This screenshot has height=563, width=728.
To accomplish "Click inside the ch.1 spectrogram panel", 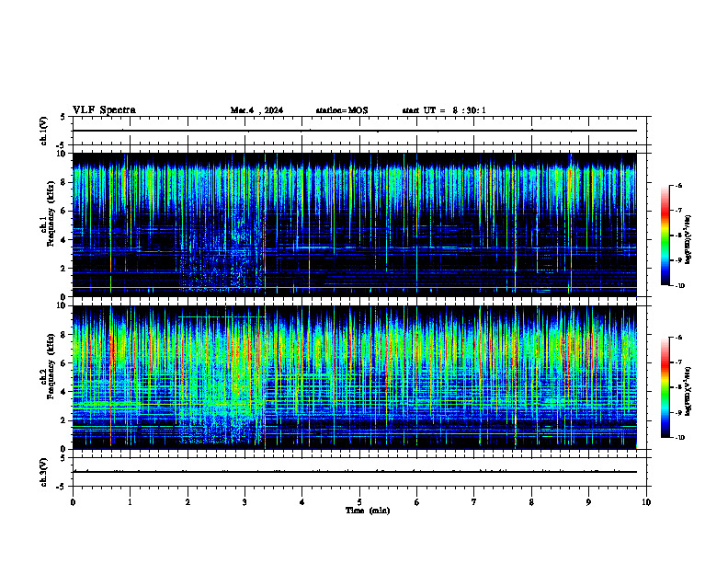I will [355, 224].
